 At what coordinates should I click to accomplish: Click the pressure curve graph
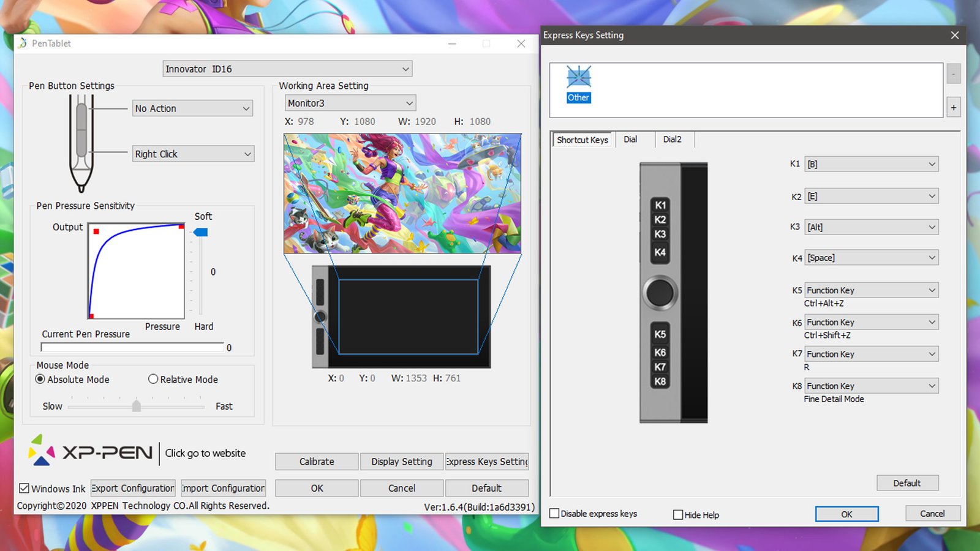pos(136,271)
